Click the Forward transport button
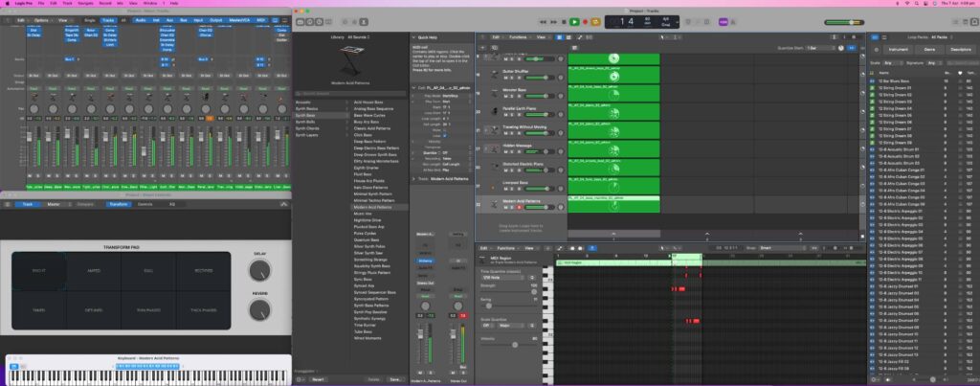 [x=554, y=22]
